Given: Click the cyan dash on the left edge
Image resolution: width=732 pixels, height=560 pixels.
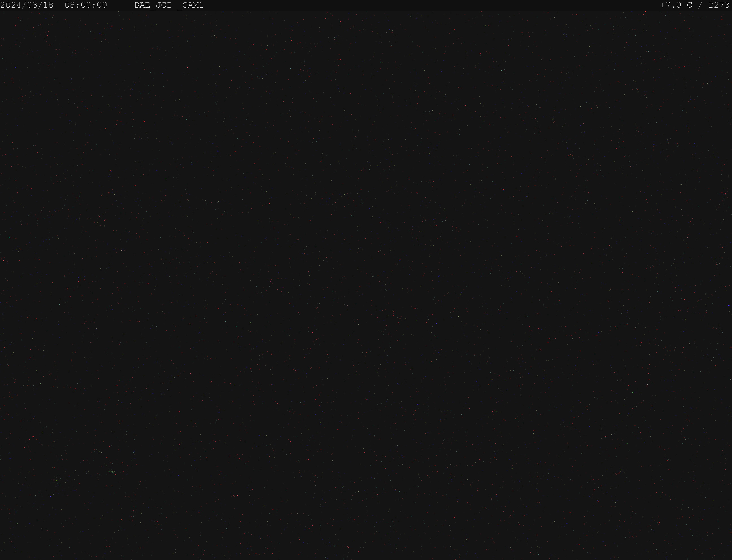Looking at the screenshot, I should [x=9, y=237].
